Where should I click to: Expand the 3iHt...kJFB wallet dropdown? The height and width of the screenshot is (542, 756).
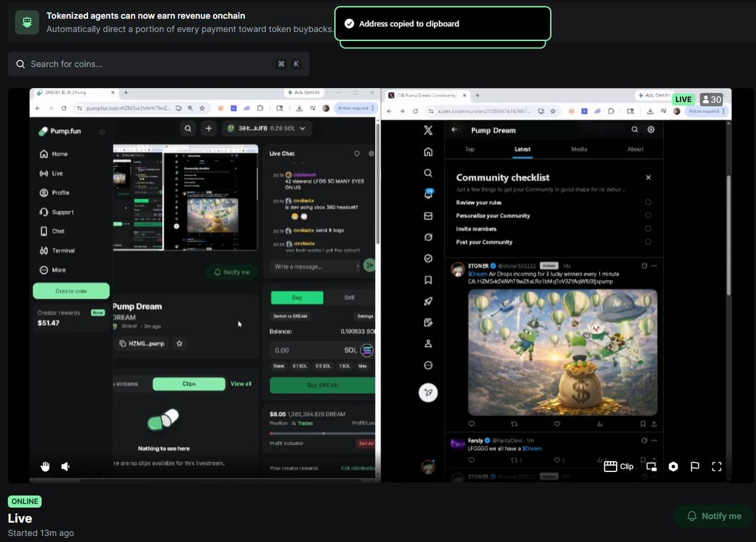[x=267, y=129]
